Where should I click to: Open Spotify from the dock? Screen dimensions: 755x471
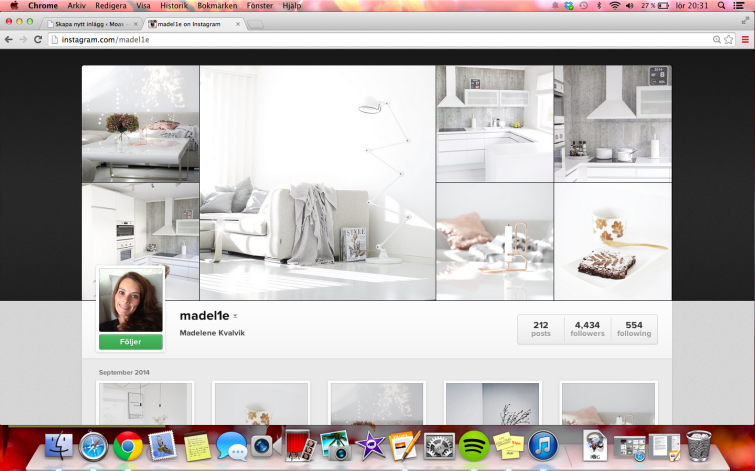474,446
